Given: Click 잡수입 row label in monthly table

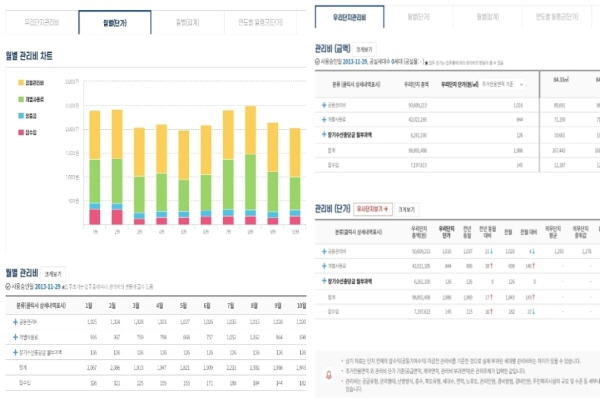Looking at the screenshot, I should coord(25,383).
